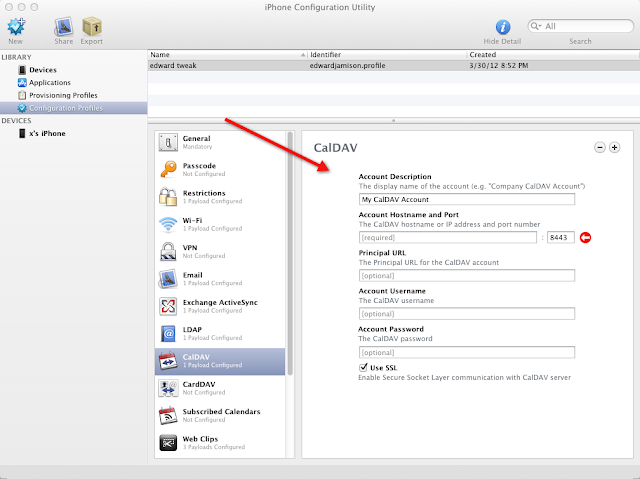Remove CalDAV payload with minus button

pos(600,147)
